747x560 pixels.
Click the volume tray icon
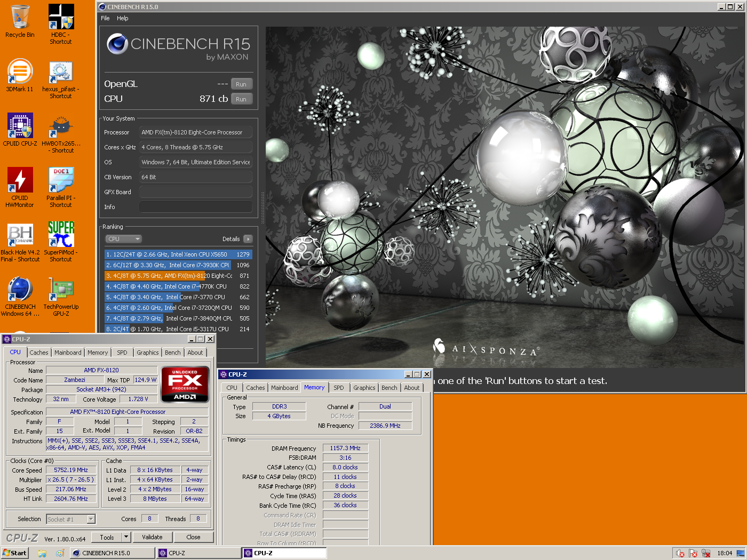[680, 554]
